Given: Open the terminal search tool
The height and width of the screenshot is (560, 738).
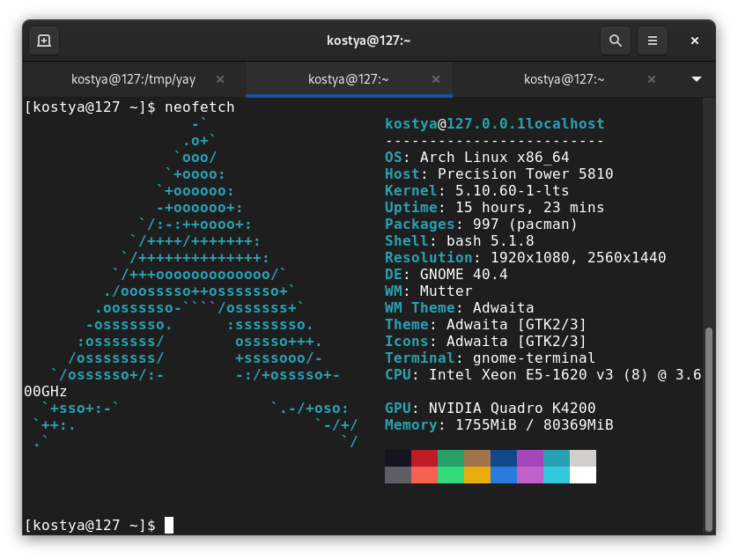Looking at the screenshot, I should (616, 41).
